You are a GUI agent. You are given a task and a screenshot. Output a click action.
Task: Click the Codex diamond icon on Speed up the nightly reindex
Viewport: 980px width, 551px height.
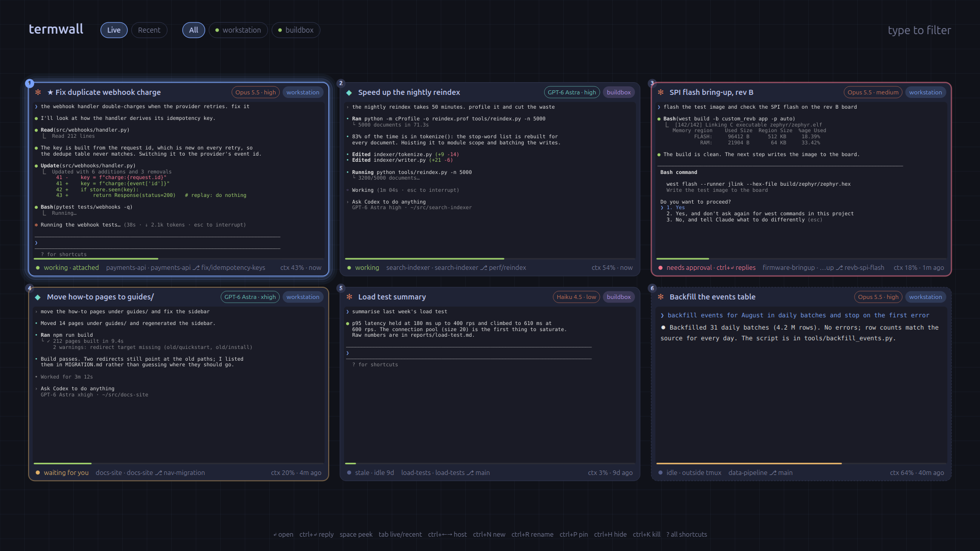[349, 92]
